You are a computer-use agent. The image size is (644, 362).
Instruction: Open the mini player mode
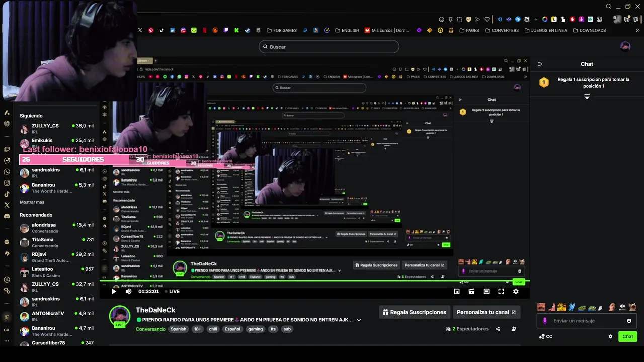point(457,291)
